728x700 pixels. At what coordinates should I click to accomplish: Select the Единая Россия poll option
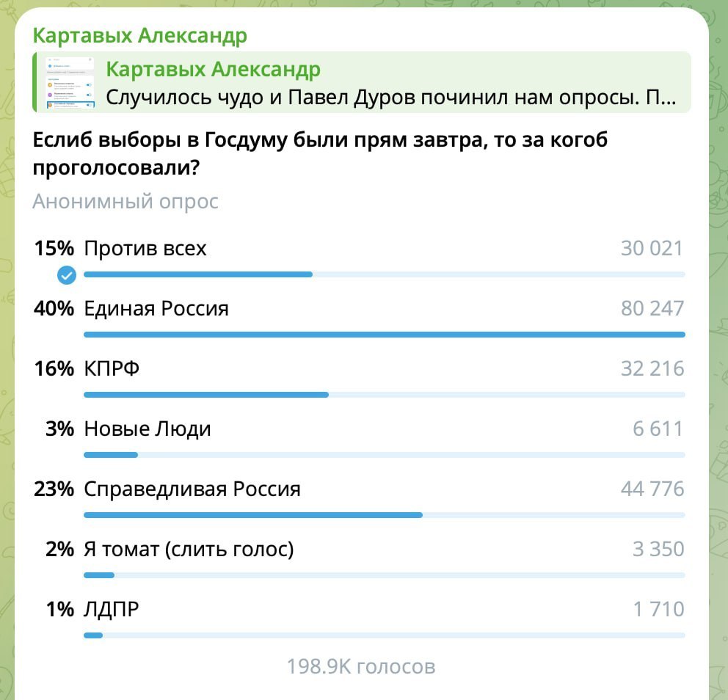pos(156,309)
